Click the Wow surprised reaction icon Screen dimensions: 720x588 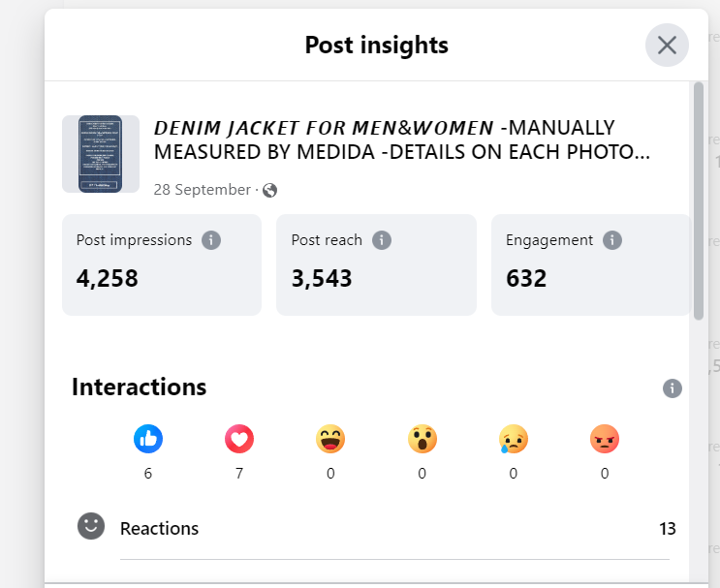tap(422, 440)
